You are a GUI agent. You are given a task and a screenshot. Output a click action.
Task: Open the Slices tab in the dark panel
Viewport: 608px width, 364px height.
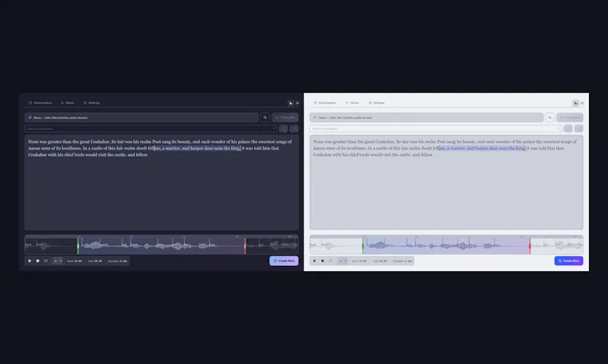tap(68, 103)
